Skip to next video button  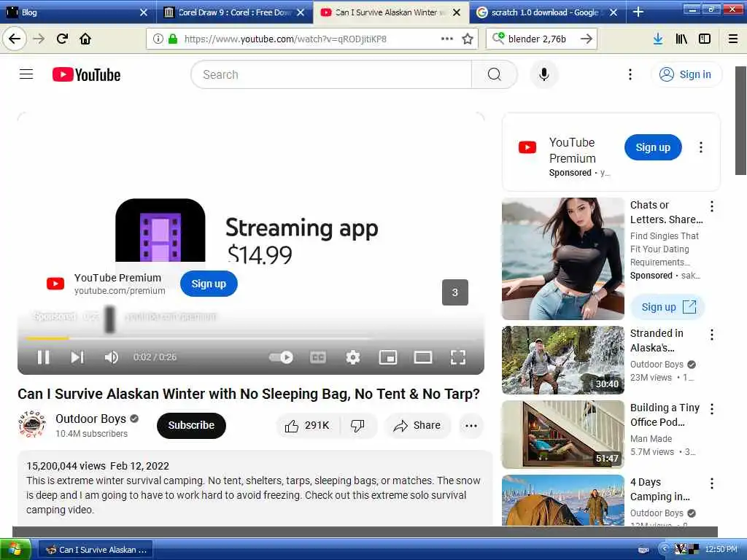click(x=77, y=357)
